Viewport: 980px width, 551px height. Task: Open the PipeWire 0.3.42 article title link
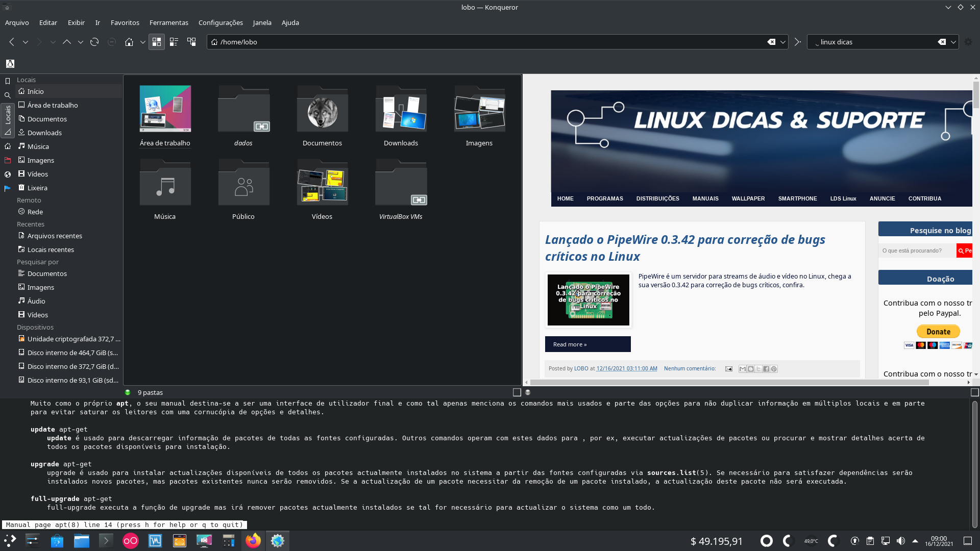coord(685,248)
